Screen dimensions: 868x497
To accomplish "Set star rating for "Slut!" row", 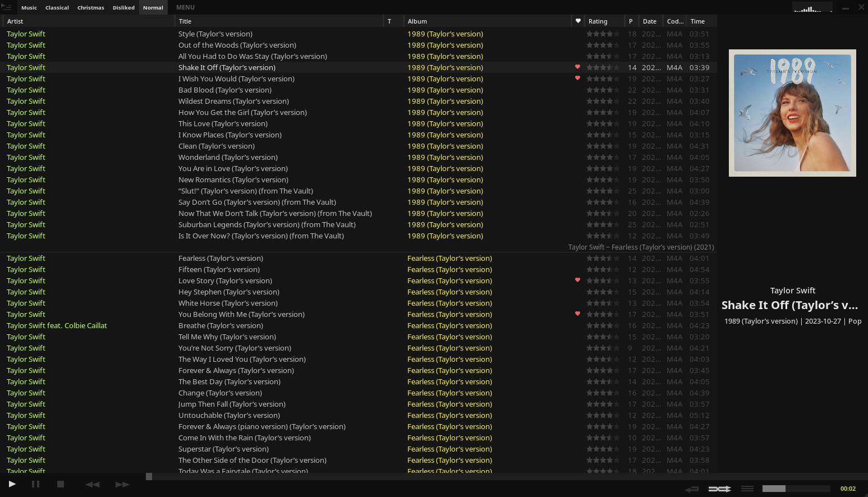I will click(x=603, y=191).
